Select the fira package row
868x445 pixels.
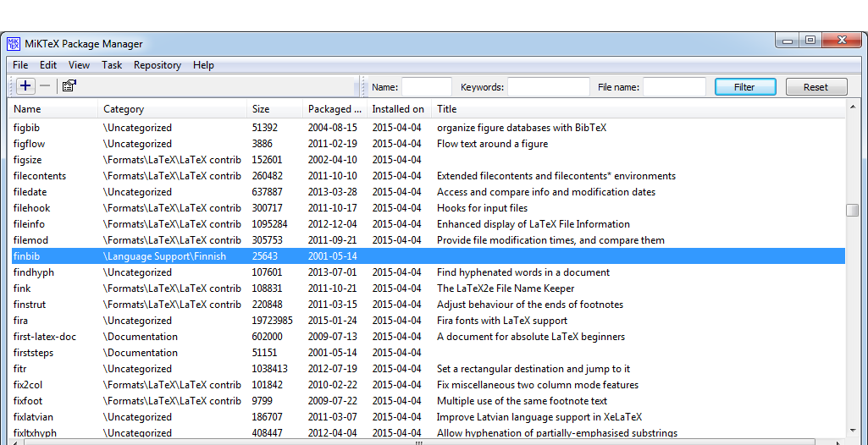428,320
